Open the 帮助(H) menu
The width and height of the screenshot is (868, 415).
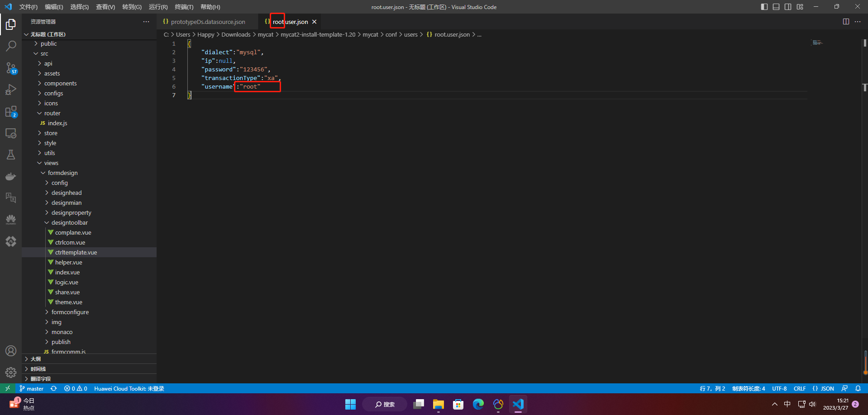(x=210, y=7)
